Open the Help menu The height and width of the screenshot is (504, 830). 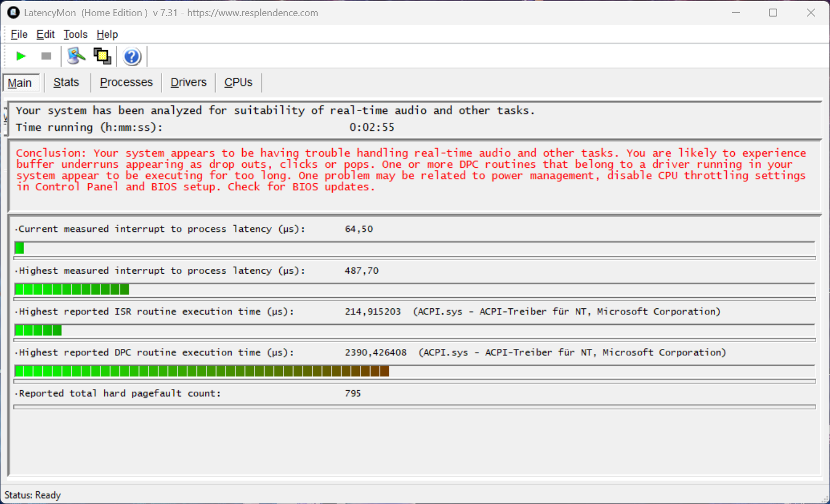pos(107,34)
